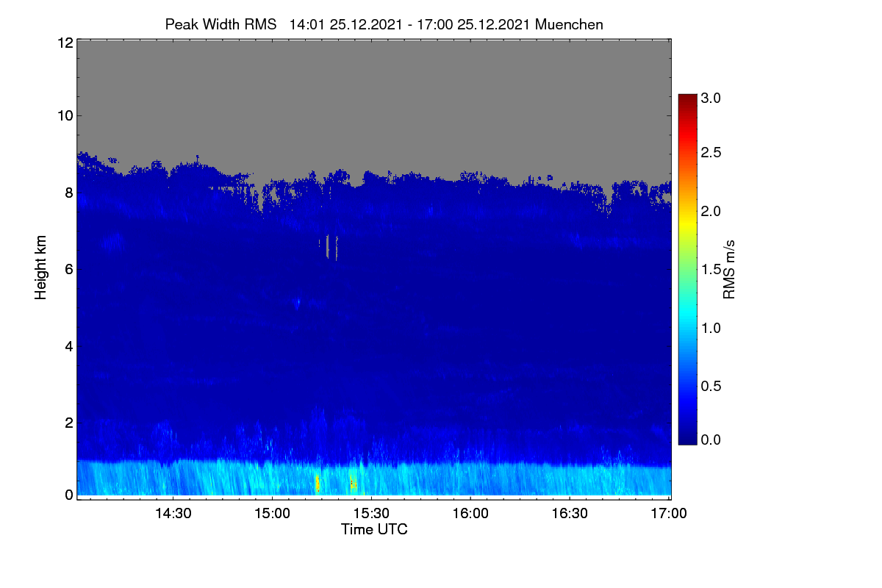
Task: Click the plot title "Peak Width RMS"
Action: 220,24
